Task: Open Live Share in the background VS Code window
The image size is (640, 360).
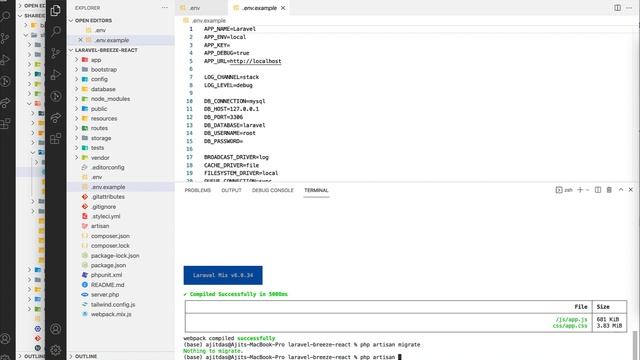Action: [x=5, y=102]
